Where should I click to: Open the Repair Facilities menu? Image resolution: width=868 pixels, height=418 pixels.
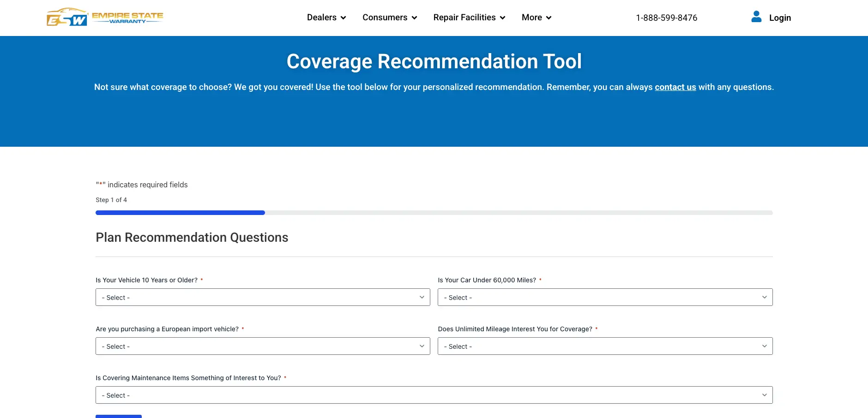click(x=469, y=18)
